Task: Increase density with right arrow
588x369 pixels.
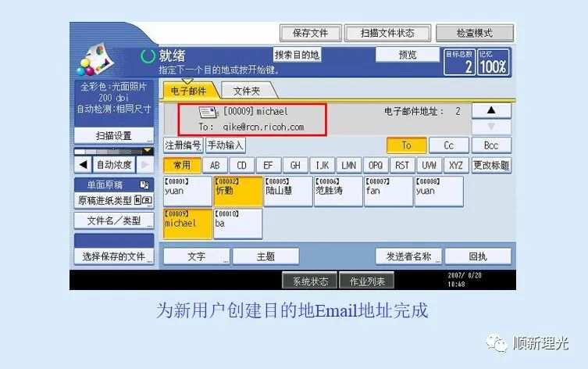Action: [x=145, y=165]
